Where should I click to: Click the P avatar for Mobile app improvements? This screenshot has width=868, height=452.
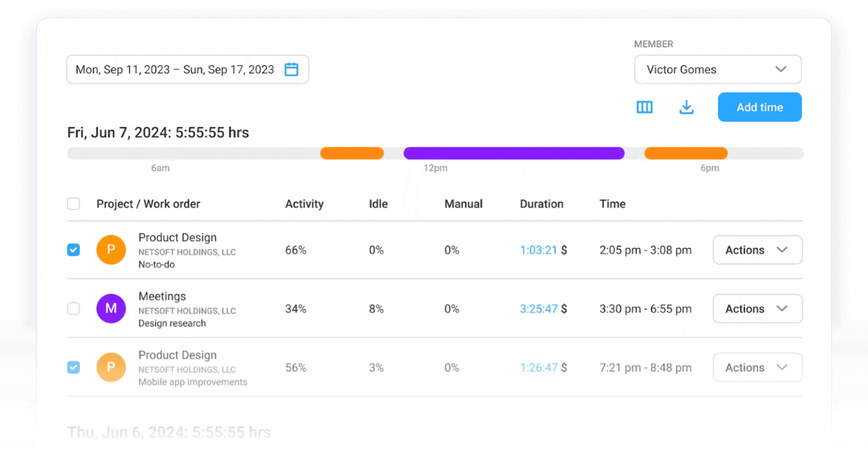pos(111,368)
